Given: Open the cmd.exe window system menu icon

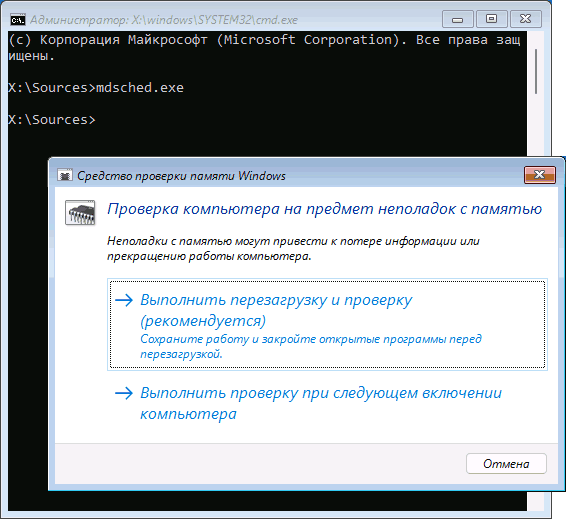Looking at the screenshot, I should (x=18, y=19).
